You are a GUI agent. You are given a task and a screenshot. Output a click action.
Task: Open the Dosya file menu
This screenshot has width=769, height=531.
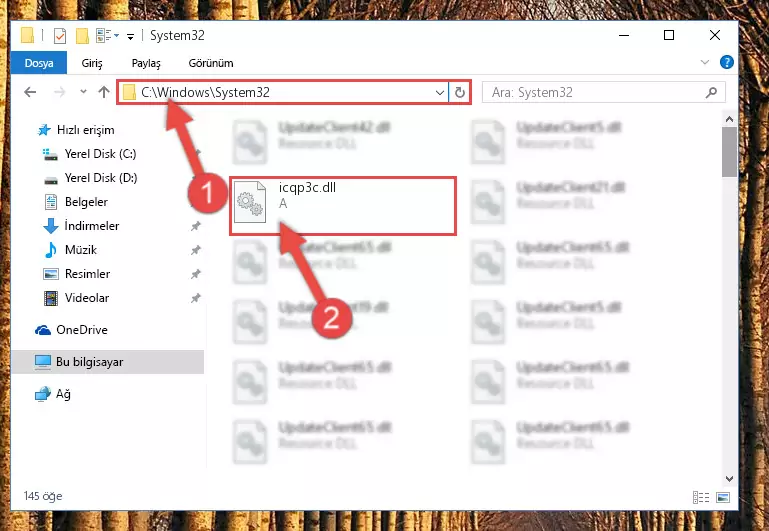click(x=39, y=63)
